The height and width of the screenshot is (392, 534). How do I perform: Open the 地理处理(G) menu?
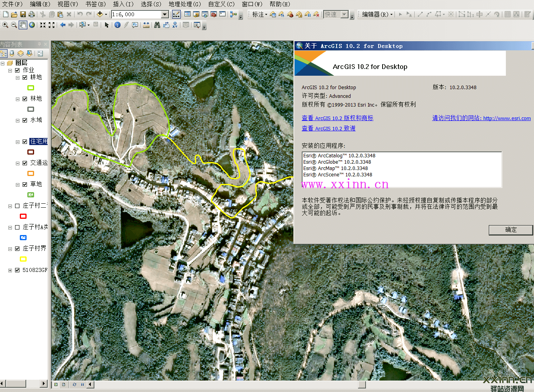(185, 4)
